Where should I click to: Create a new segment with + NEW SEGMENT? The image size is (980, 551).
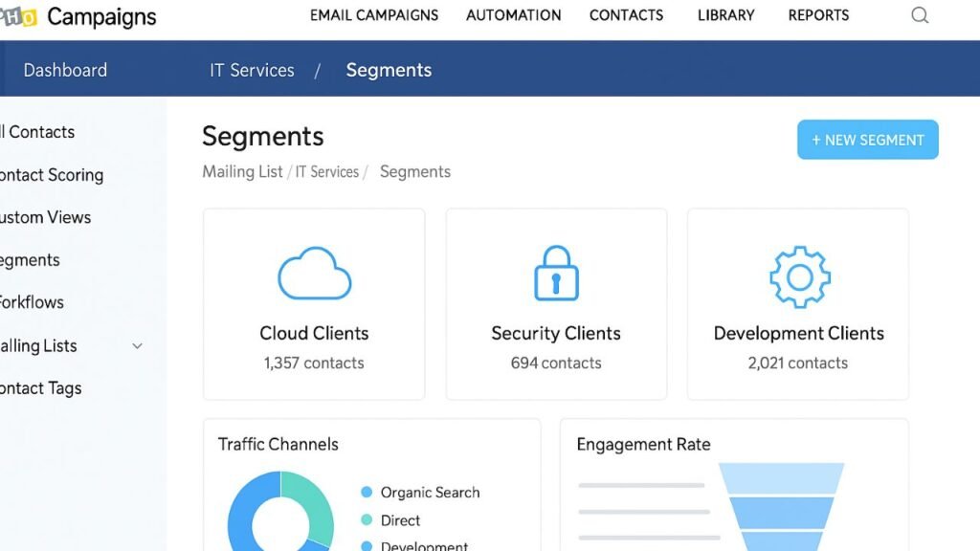point(867,140)
